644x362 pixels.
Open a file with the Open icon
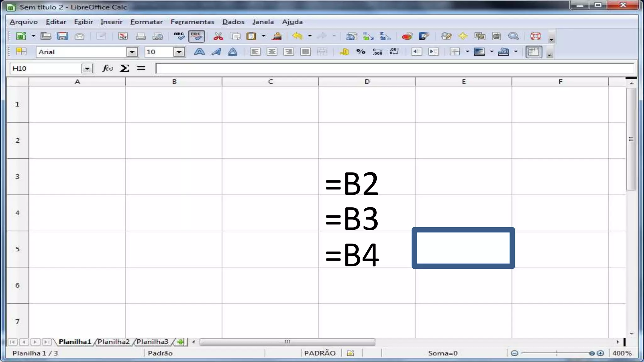46,36
